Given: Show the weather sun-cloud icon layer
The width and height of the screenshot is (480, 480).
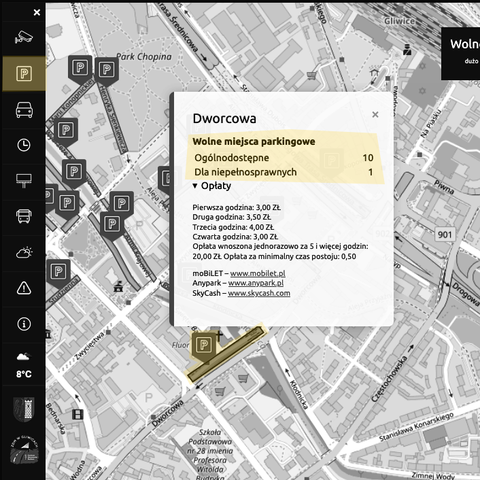Looking at the screenshot, I should coord(24,252).
